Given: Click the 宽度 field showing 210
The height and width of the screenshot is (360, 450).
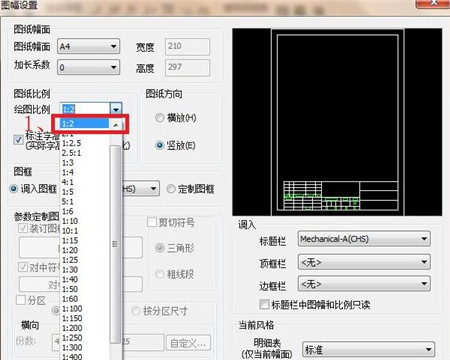Looking at the screenshot, I should click(x=187, y=46).
